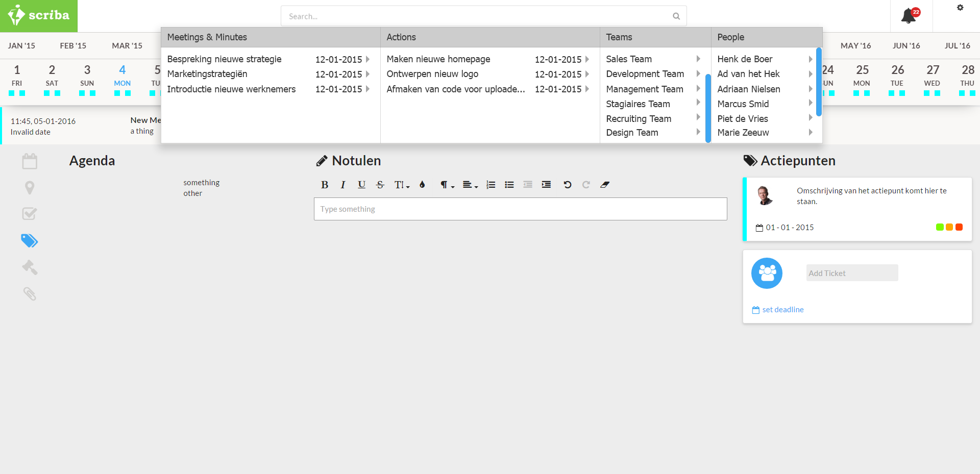The image size is (980, 474).
Task: Choose Henk de Boer from People
Action: point(745,59)
